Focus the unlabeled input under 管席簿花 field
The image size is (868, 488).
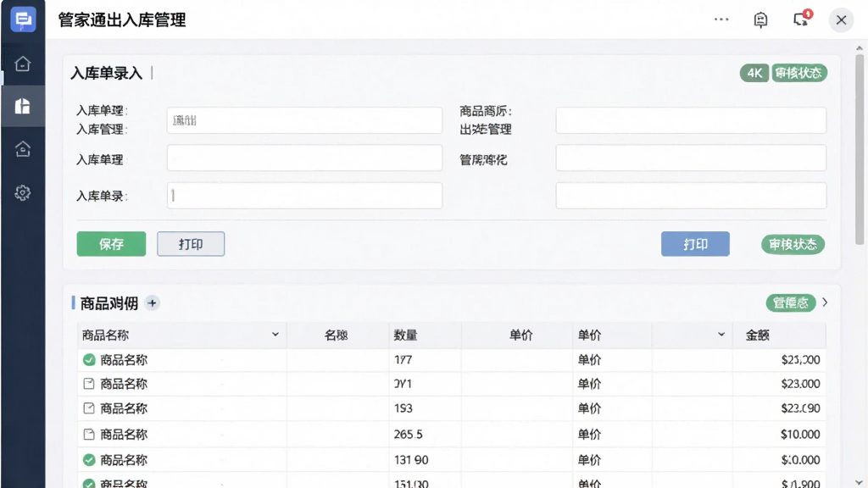coord(691,196)
